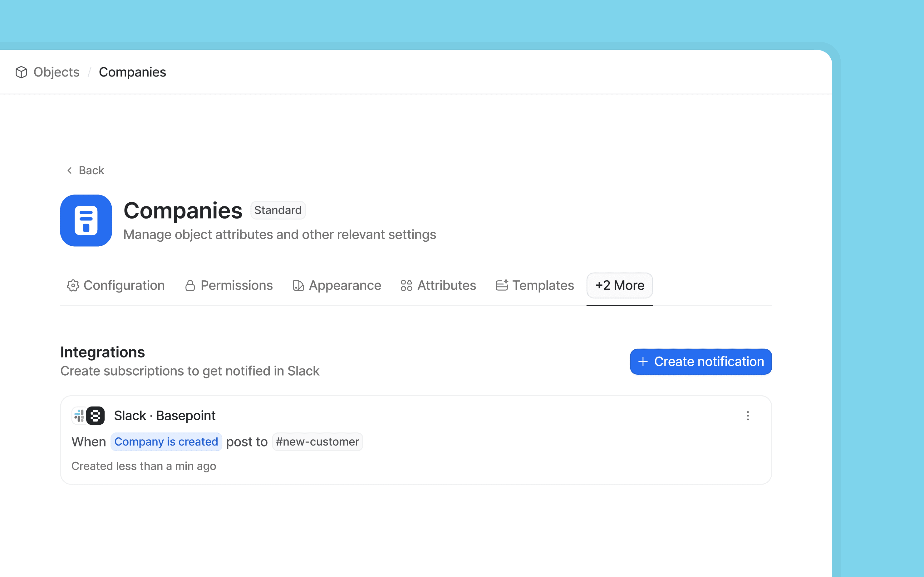The height and width of the screenshot is (577, 924).
Task: Click the Slack logo icon
Action: click(79, 416)
